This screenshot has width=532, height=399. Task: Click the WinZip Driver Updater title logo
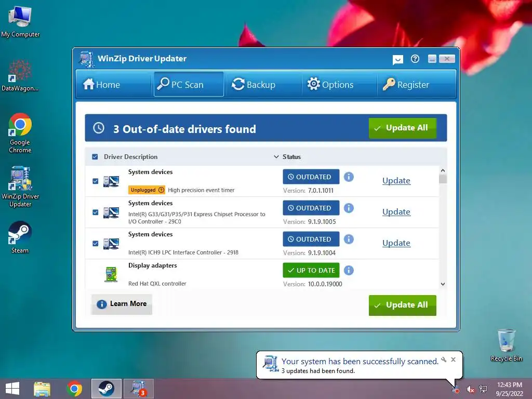[x=87, y=59]
